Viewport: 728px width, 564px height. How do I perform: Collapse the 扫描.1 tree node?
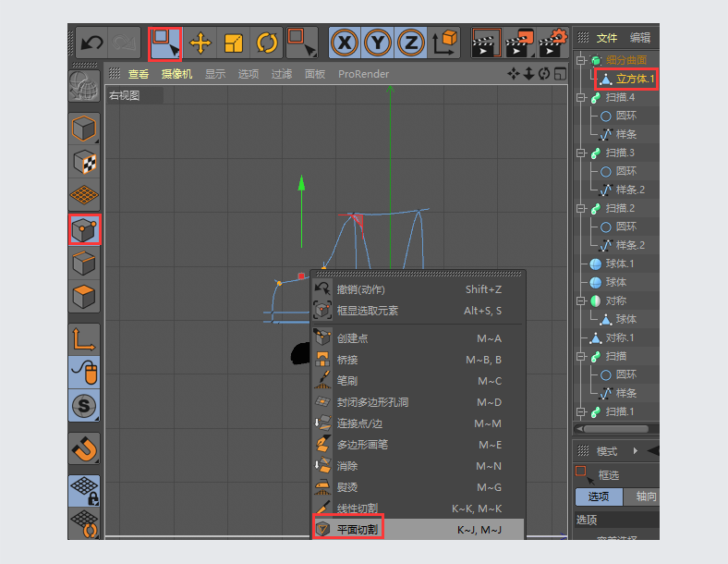(x=581, y=411)
